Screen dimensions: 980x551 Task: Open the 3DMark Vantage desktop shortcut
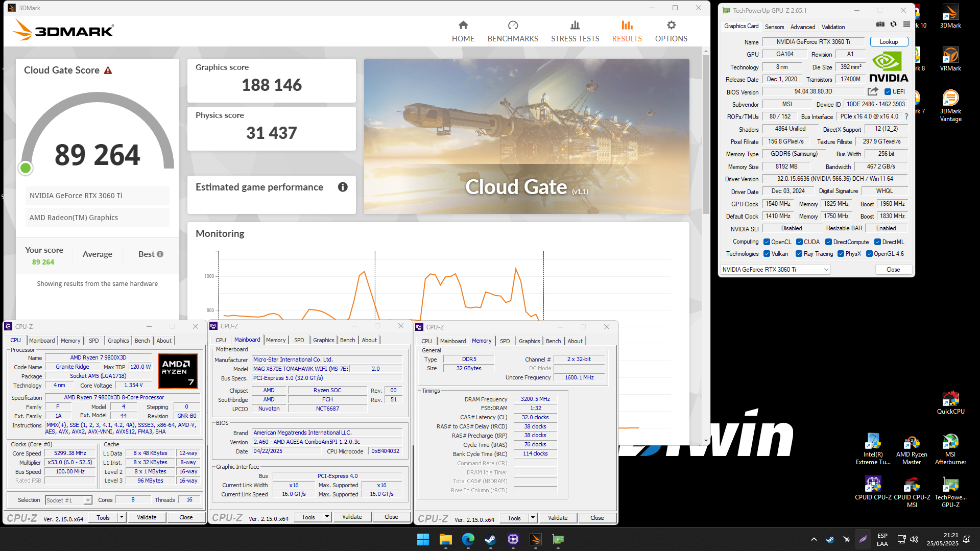point(950,106)
